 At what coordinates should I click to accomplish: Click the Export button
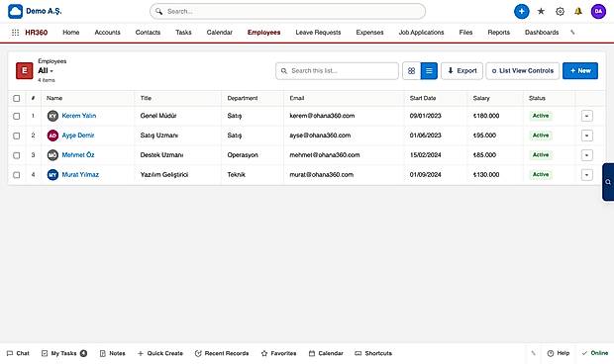462,71
